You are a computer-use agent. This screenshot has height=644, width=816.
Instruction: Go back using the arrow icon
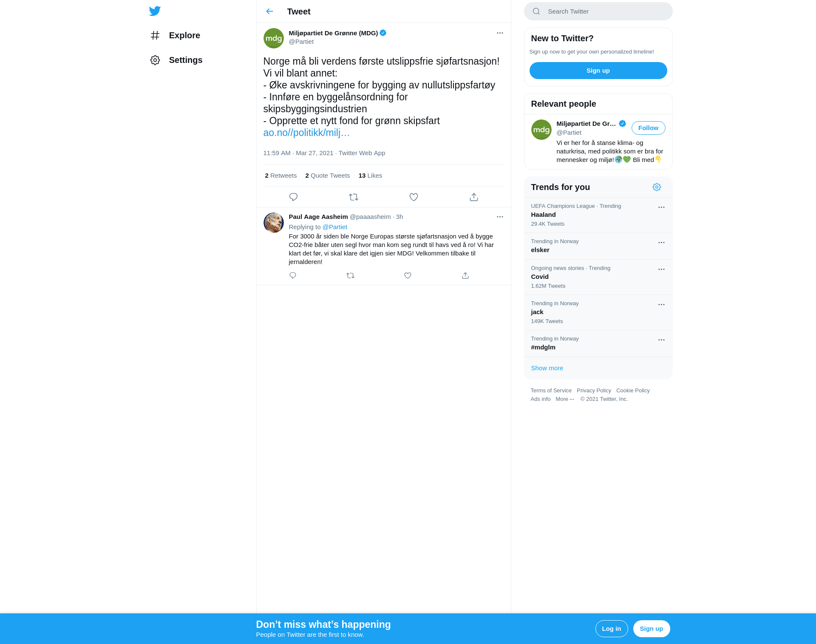coord(269,11)
